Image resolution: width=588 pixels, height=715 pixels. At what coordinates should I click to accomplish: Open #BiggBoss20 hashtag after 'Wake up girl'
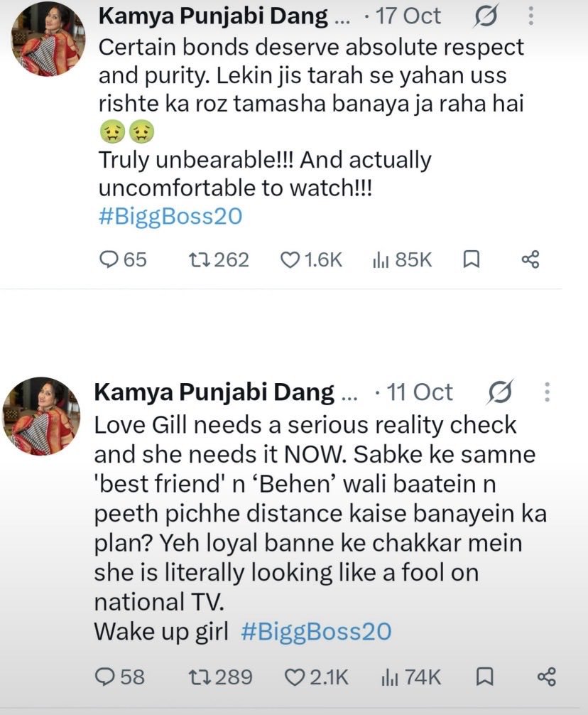(x=316, y=632)
